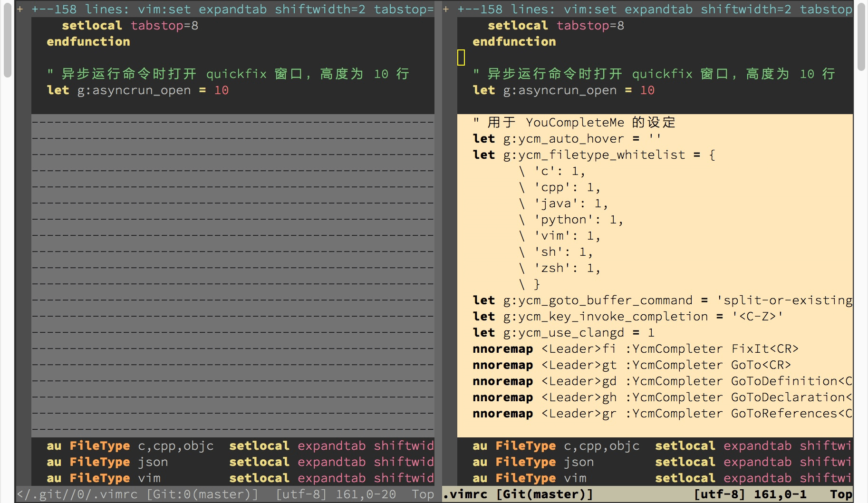The width and height of the screenshot is (868, 503).
Task: Place cursor on g:ycm_auto_hover line
Action: click(x=566, y=139)
